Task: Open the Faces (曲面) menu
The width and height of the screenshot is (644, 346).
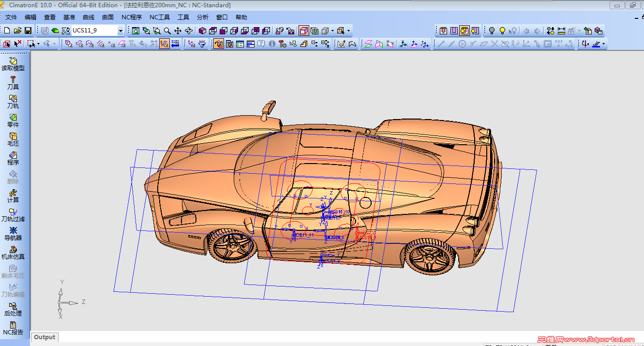Action: tap(108, 17)
